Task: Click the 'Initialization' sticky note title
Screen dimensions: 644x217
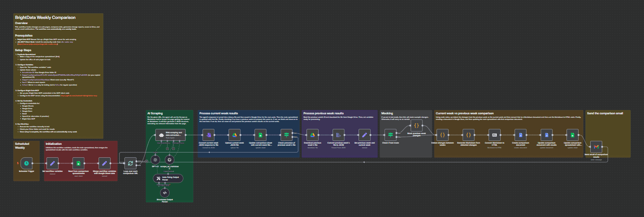Action: (x=54, y=144)
